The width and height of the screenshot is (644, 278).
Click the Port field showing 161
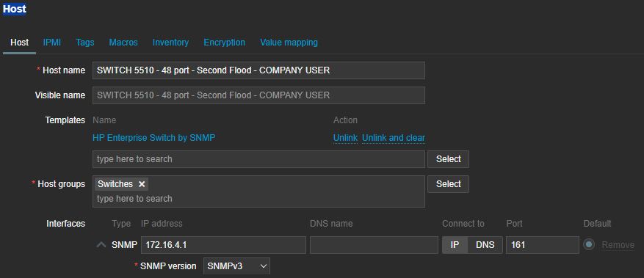[543, 245]
